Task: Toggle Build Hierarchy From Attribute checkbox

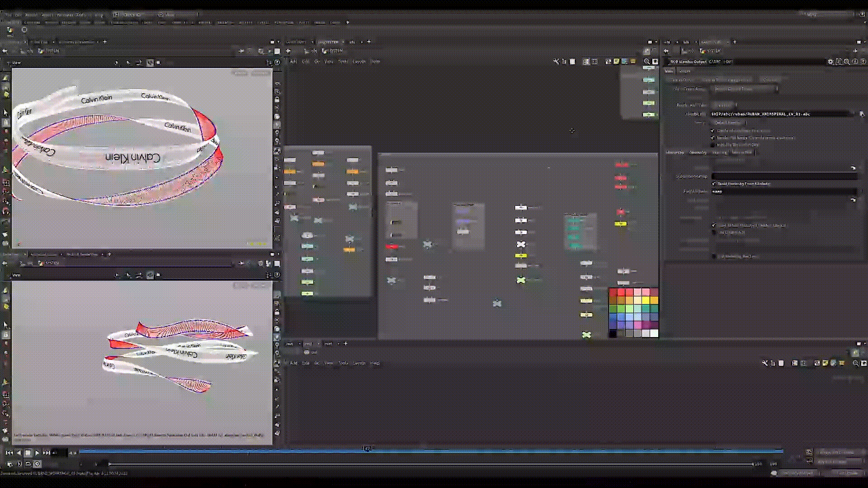Action: pyautogui.click(x=714, y=183)
